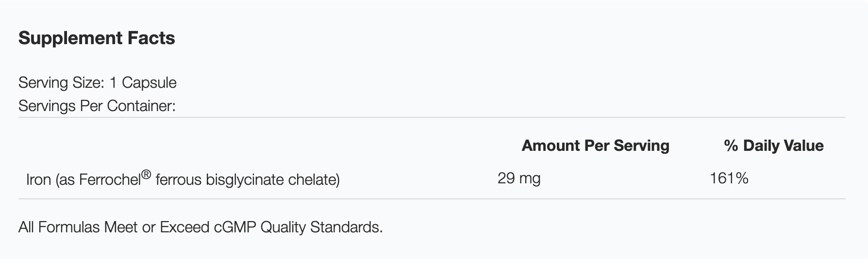This screenshot has width=868, height=259.
Task: Click the Servings Per Container line
Action: (97, 106)
